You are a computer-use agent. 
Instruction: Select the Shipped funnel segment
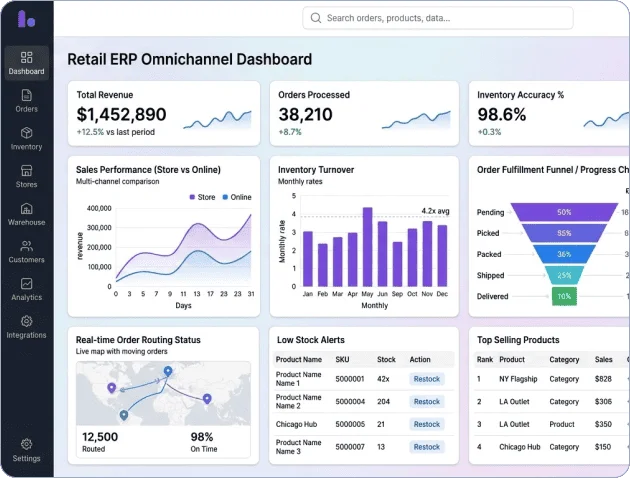coord(564,275)
